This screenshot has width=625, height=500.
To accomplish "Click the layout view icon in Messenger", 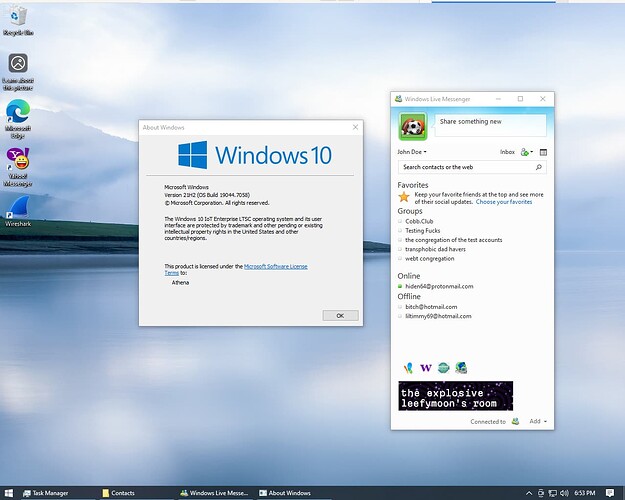I will pyautogui.click(x=543, y=152).
